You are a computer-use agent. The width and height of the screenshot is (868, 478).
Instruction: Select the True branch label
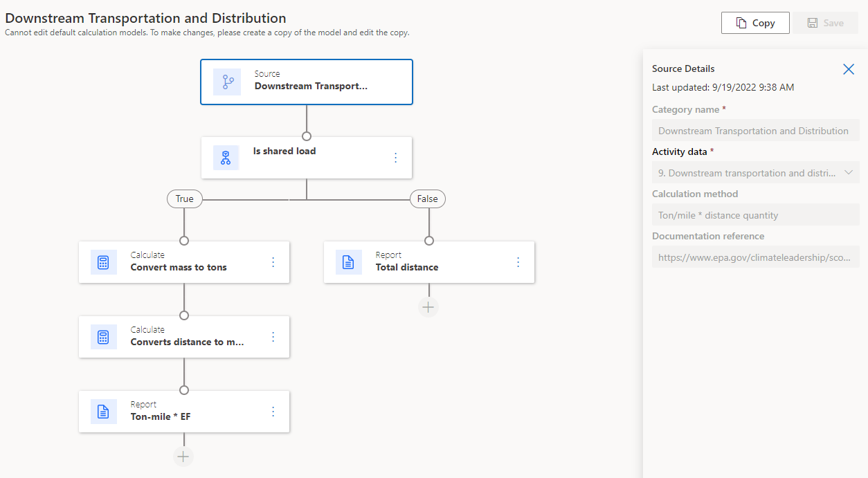pyautogui.click(x=184, y=199)
